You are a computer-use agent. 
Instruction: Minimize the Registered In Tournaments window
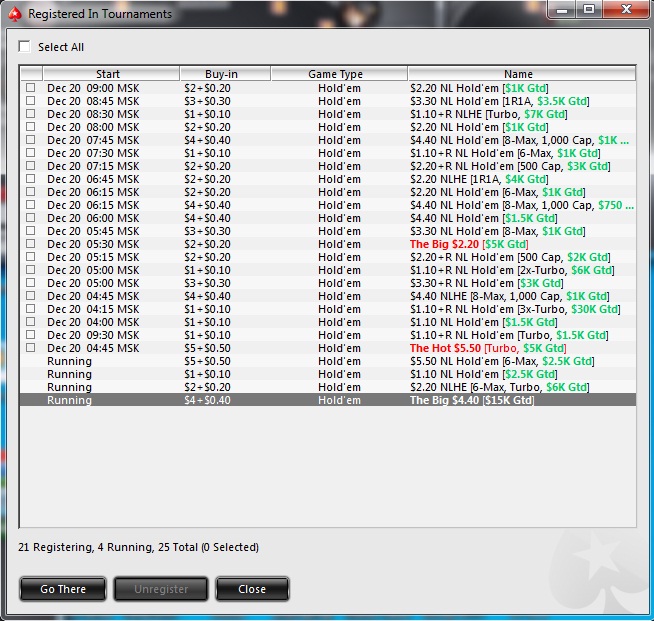tap(562, 10)
